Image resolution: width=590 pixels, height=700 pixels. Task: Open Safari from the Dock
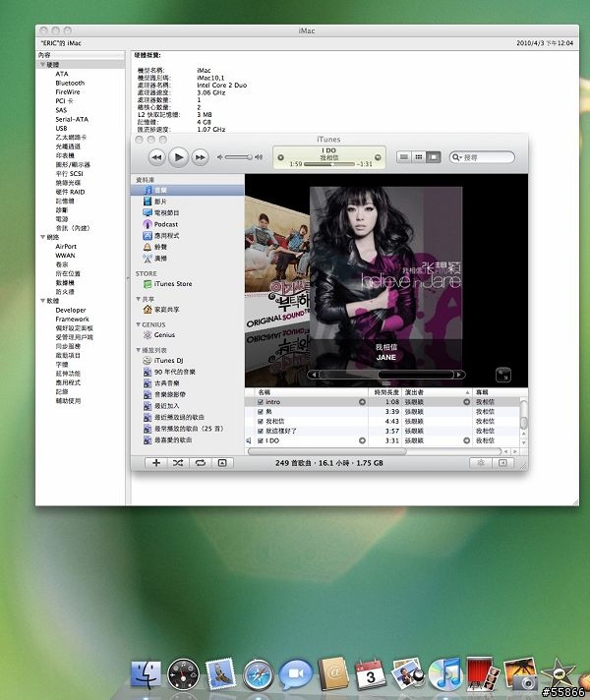pyautogui.click(x=258, y=674)
